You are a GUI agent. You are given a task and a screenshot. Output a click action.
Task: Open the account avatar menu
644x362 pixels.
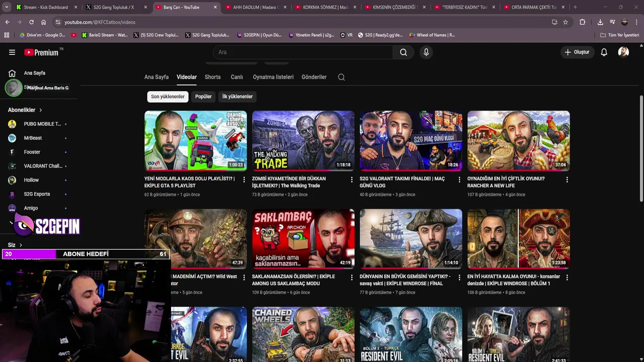[623, 52]
